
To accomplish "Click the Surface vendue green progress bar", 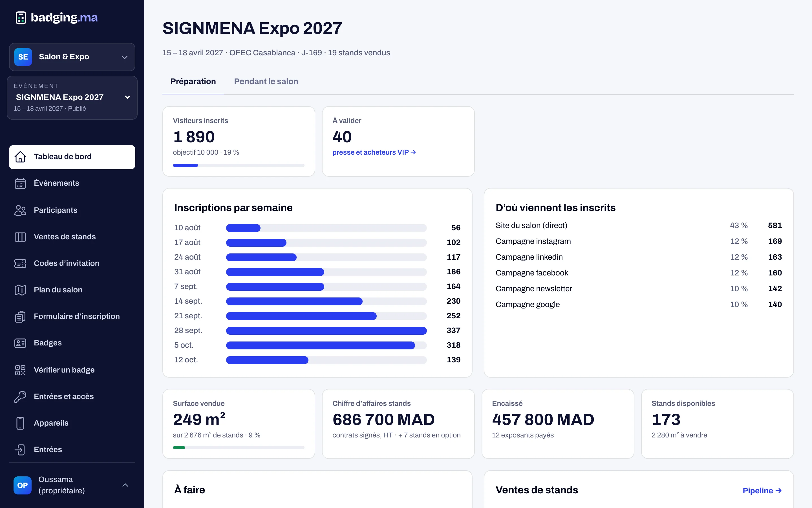I will pos(239,448).
